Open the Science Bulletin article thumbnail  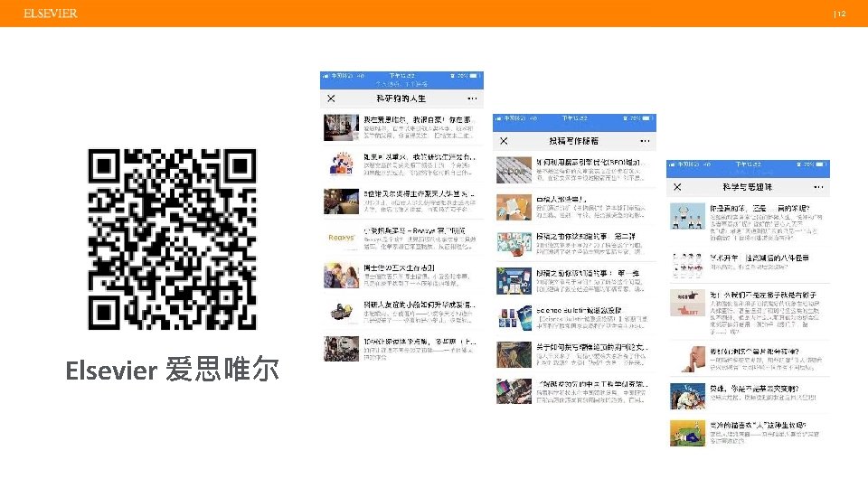[x=514, y=318]
